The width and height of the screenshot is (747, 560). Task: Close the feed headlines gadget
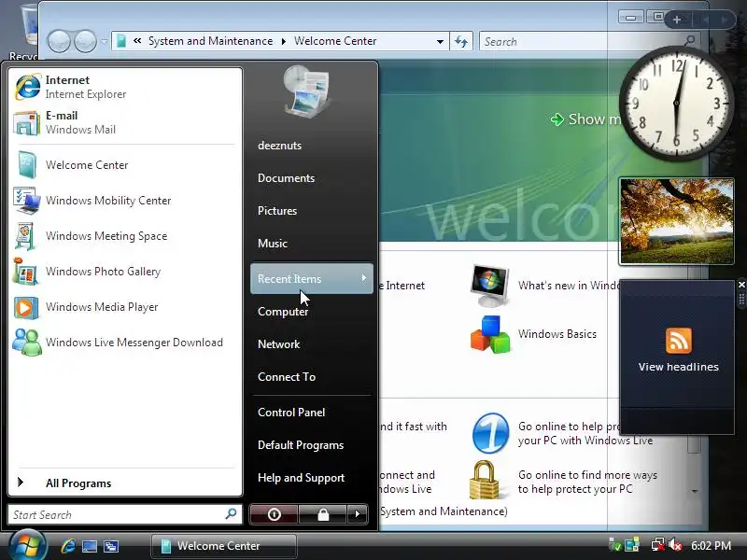(741, 285)
